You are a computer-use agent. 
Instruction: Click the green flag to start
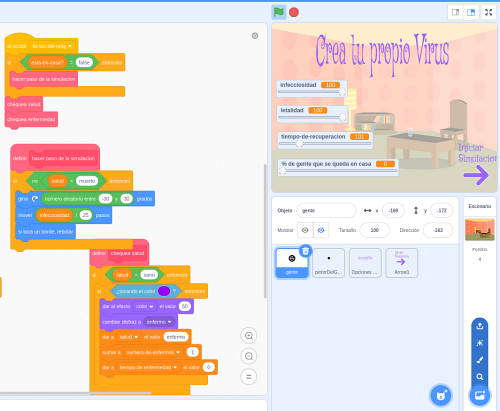tap(279, 12)
